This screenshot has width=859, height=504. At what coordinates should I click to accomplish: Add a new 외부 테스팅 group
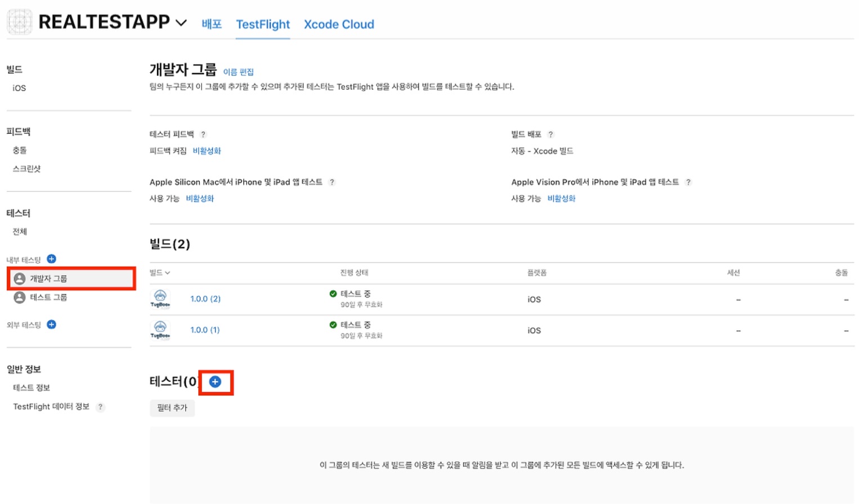click(51, 325)
